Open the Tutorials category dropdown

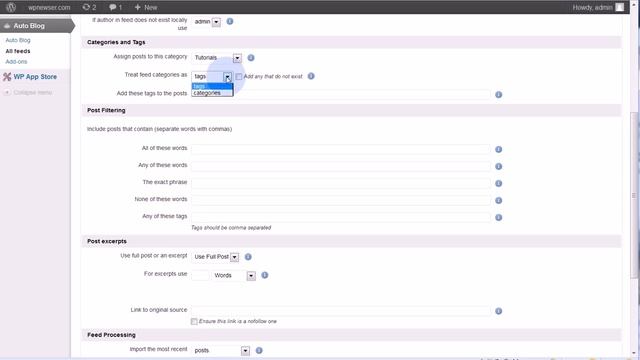tap(217, 58)
